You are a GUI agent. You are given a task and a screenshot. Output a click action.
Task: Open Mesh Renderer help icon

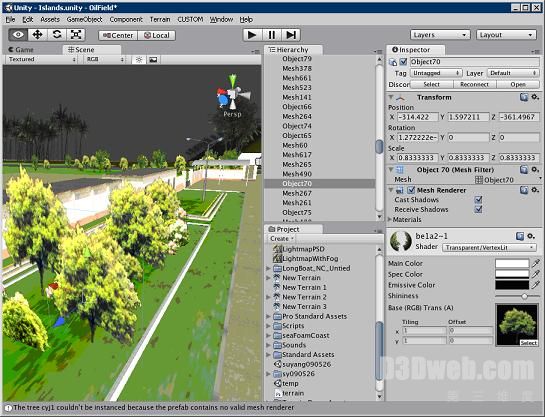click(x=524, y=190)
